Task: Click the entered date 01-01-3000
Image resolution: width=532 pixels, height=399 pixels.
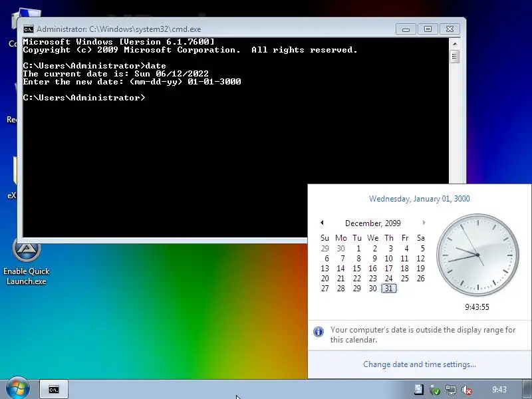Action: pos(214,82)
